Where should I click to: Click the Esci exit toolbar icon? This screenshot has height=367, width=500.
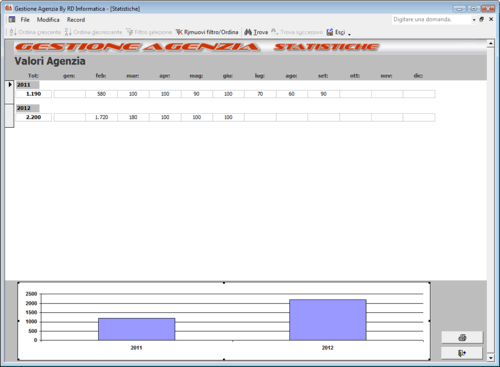coord(330,32)
